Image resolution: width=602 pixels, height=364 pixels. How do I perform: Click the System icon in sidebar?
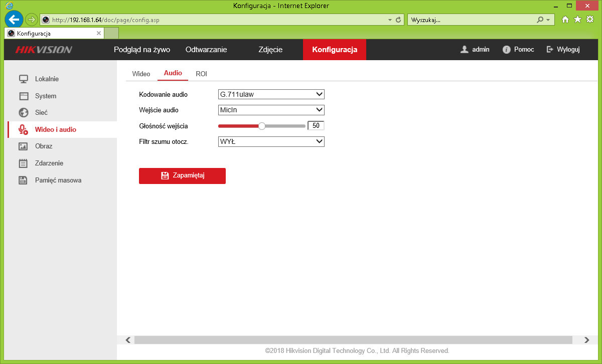tap(23, 96)
